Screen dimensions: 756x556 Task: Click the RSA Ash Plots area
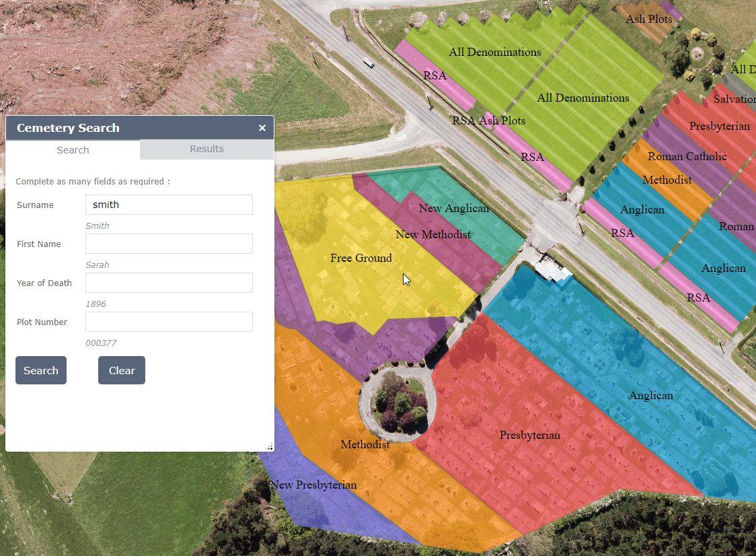[488, 121]
